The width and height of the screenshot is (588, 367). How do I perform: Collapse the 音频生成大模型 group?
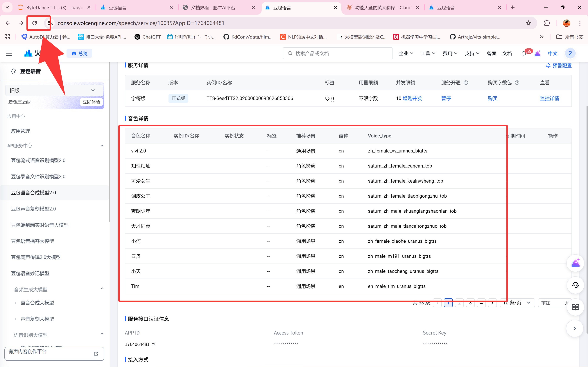click(x=102, y=288)
